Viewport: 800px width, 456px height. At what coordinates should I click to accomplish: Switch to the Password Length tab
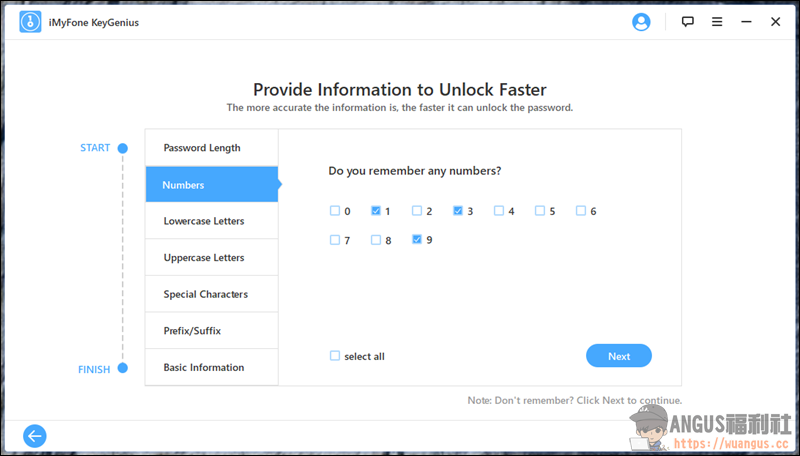coord(211,148)
